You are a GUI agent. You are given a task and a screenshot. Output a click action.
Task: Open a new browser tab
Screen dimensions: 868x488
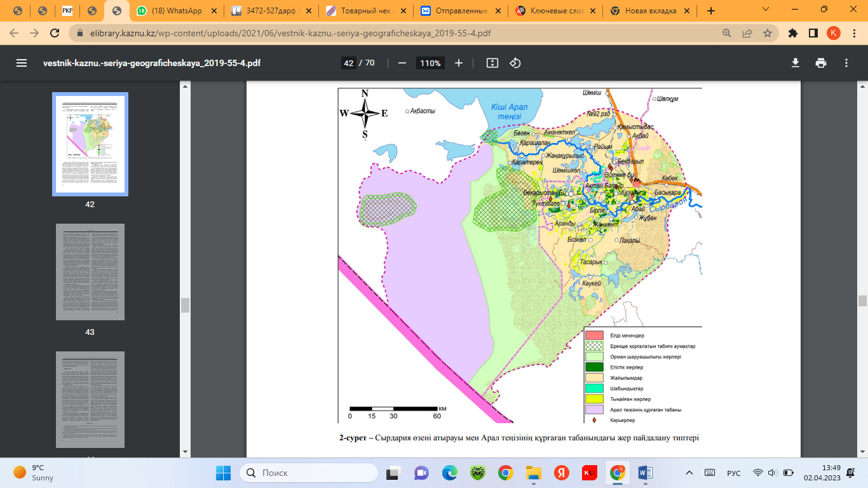pyautogui.click(x=711, y=11)
